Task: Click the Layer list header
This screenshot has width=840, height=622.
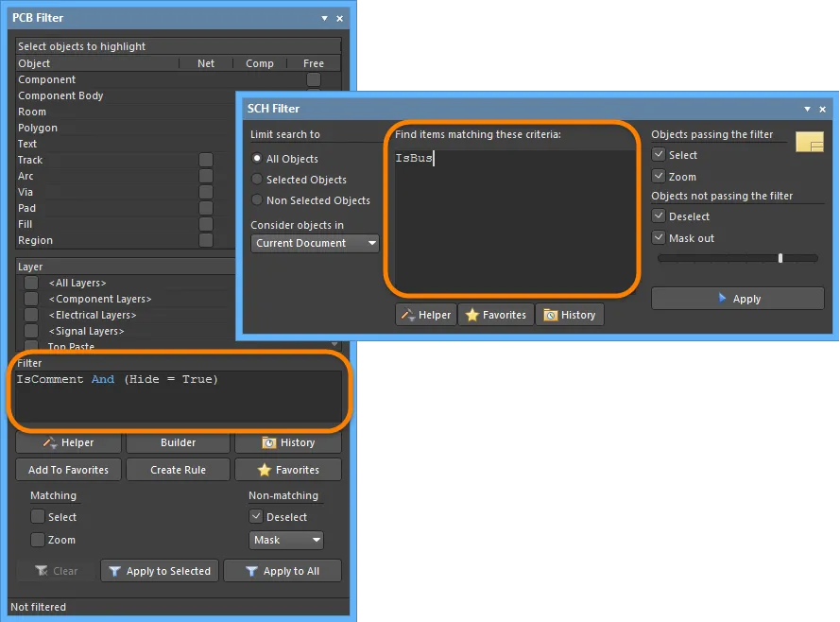Action: pyautogui.click(x=126, y=267)
